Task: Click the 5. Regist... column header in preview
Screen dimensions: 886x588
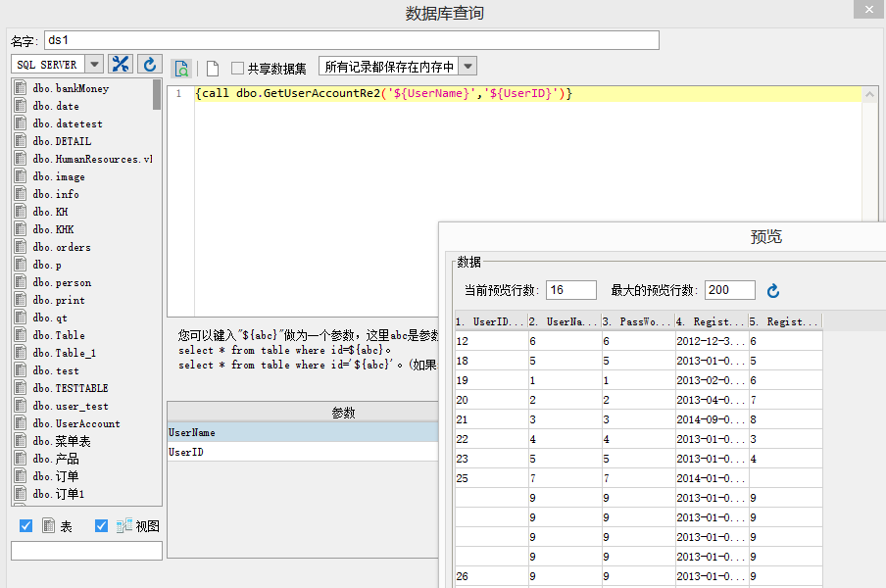Action: pyautogui.click(x=785, y=321)
